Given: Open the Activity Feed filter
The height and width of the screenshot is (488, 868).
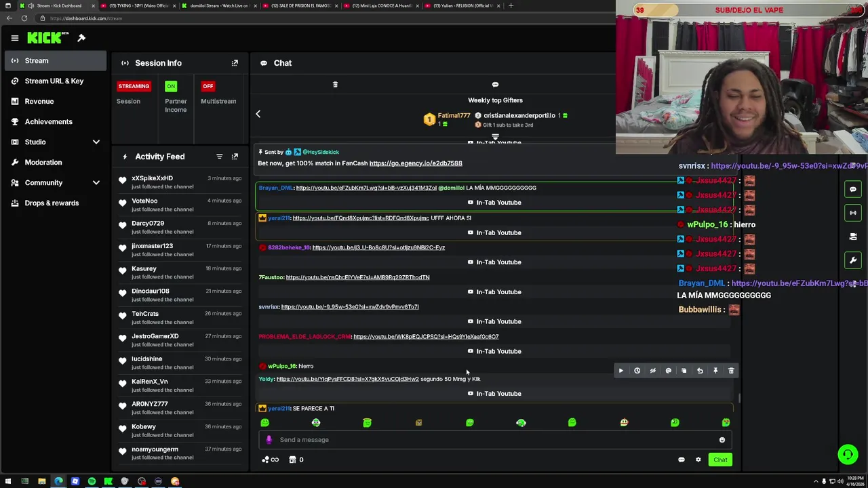Looking at the screenshot, I should tap(219, 157).
